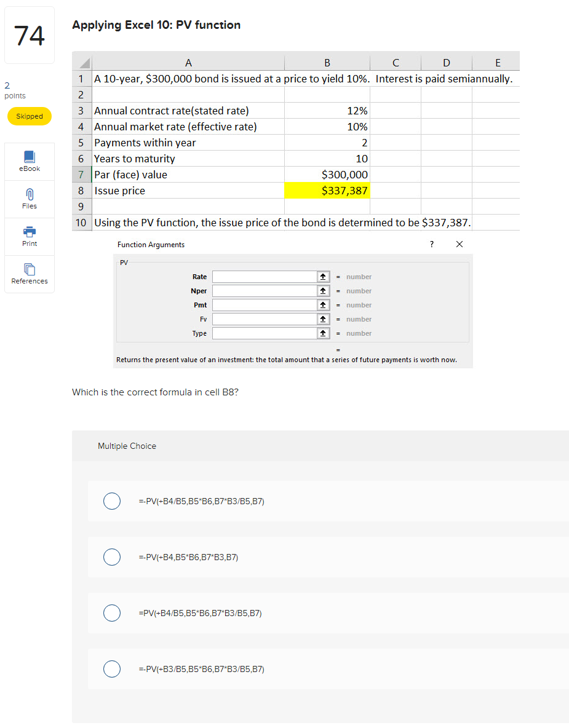Select the answer =-PV(+B4,B5*B6,B7*B3,B7)
Image resolution: width=569 pixels, height=728 pixels.
[112, 557]
